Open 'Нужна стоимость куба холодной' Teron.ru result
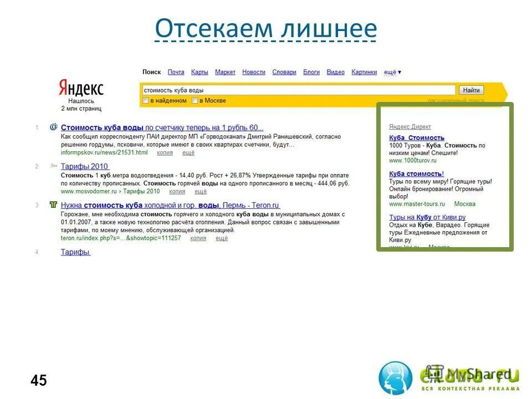 pos(170,205)
